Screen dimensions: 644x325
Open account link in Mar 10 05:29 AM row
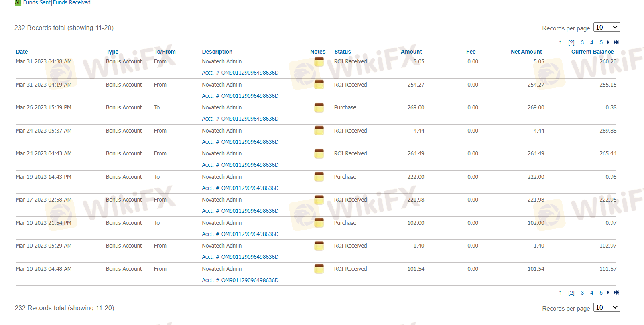240,257
